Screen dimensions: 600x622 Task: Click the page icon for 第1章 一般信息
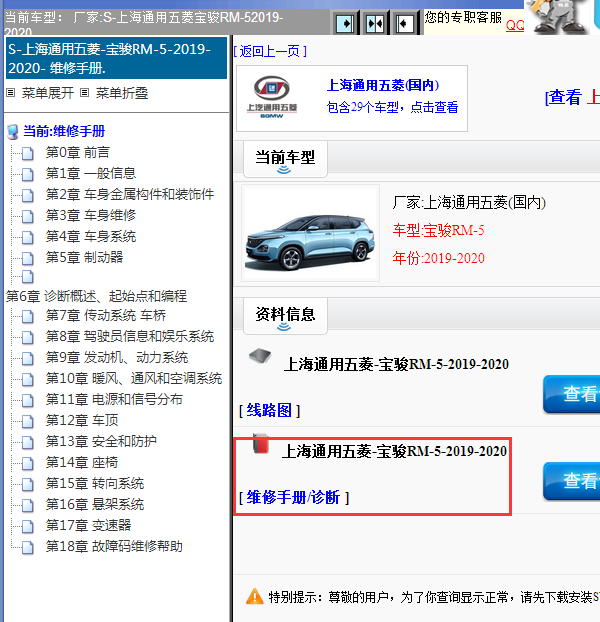(x=27, y=174)
